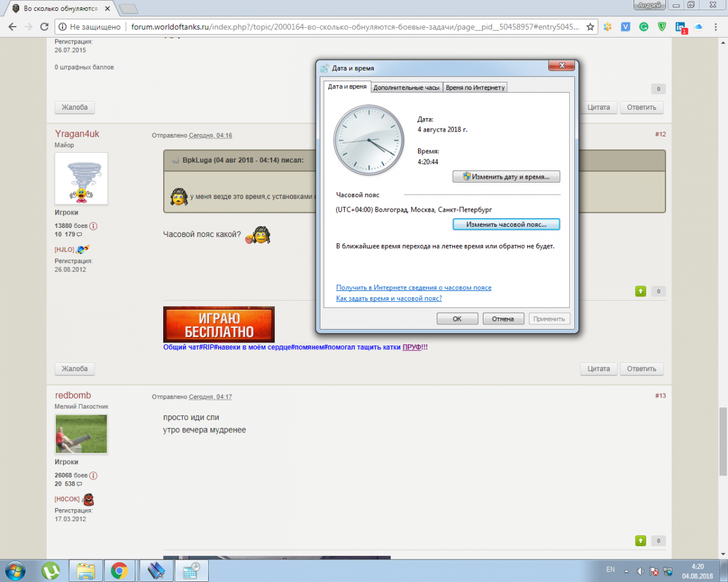Viewport: 728px width, 582px height.
Task: Click 'Жалоба' button under Yragan4uk's post
Action: (75, 368)
